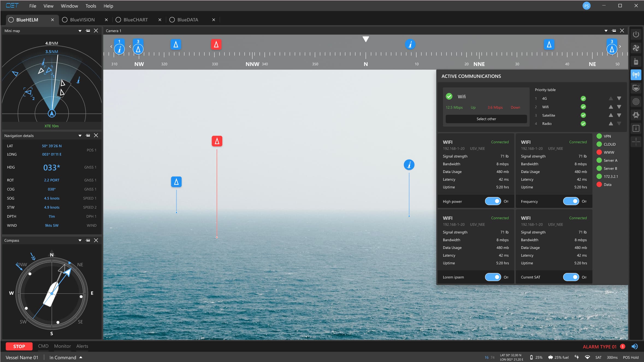Click the fuel tank icon in status bar
644x362 pixels.
[550, 357]
